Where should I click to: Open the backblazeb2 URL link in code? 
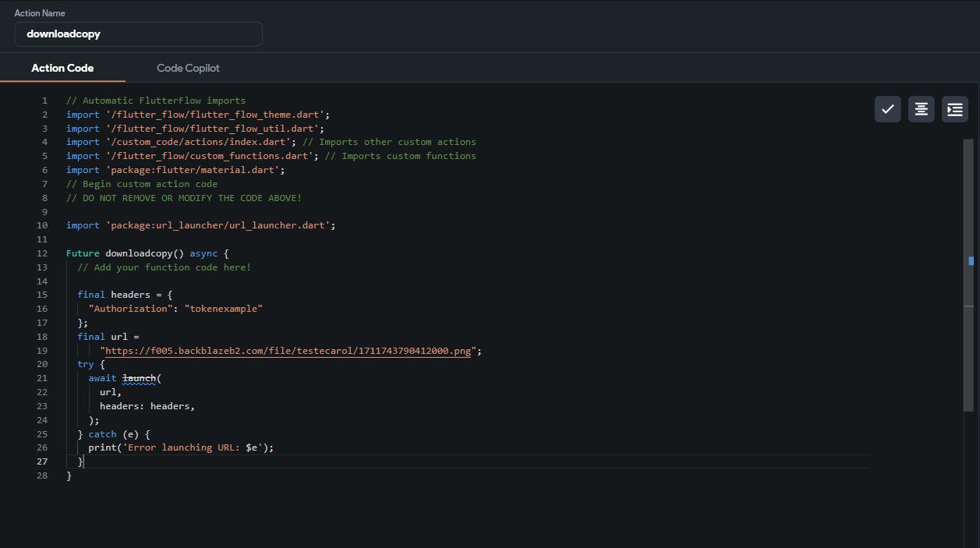pyautogui.click(x=287, y=351)
